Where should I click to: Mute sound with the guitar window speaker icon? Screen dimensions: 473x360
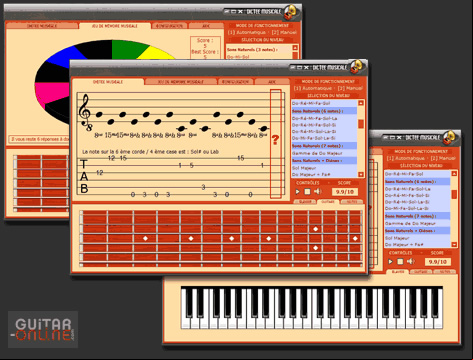click(318, 191)
